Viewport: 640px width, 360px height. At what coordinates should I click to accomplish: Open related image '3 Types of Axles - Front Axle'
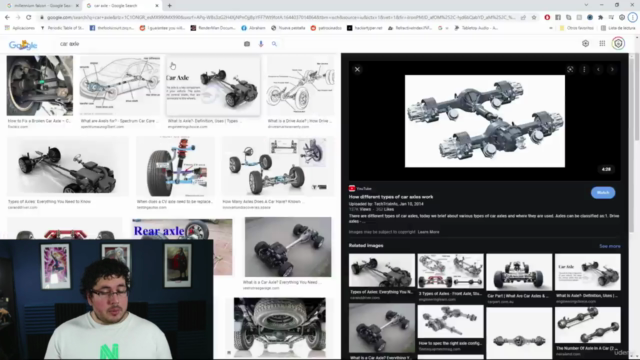click(450, 271)
